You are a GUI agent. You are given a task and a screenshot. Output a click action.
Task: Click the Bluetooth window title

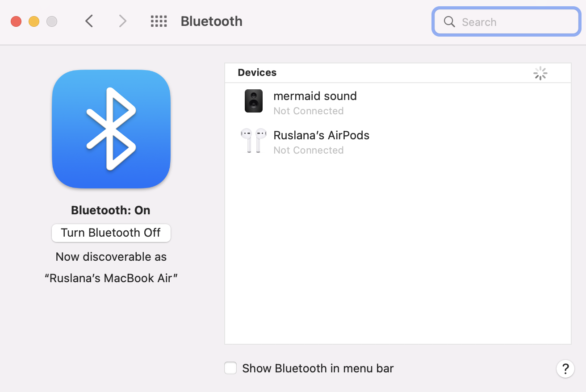tap(212, 21)
